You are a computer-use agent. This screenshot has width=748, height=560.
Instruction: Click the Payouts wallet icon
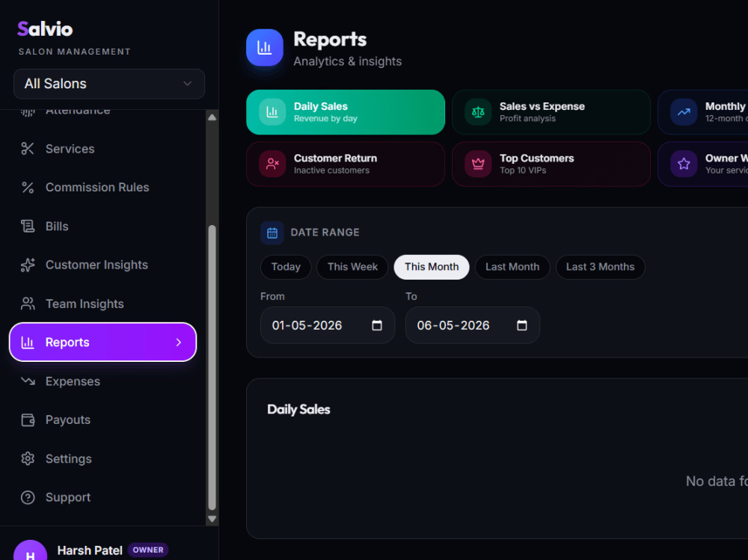[28, 419]
